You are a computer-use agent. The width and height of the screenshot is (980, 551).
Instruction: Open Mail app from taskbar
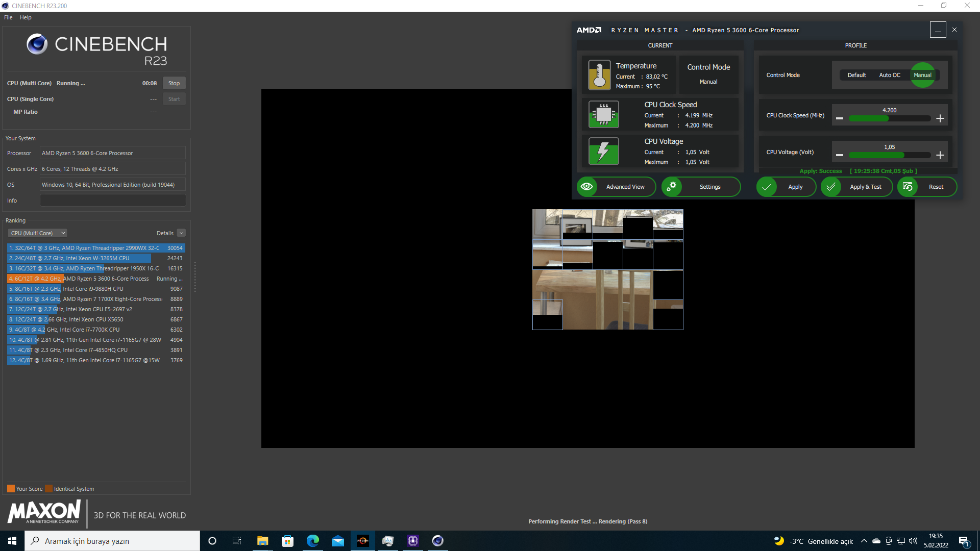(x=337, y=541)
